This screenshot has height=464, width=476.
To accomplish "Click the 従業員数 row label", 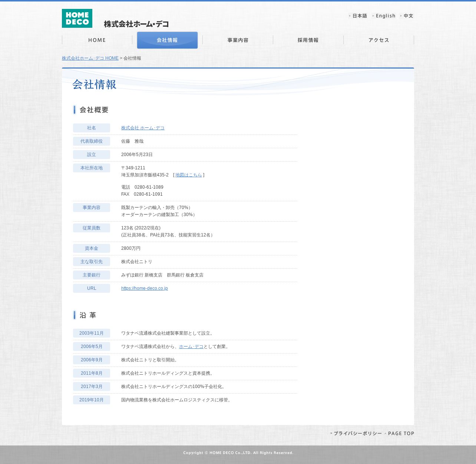I will [x=92, y=228].
